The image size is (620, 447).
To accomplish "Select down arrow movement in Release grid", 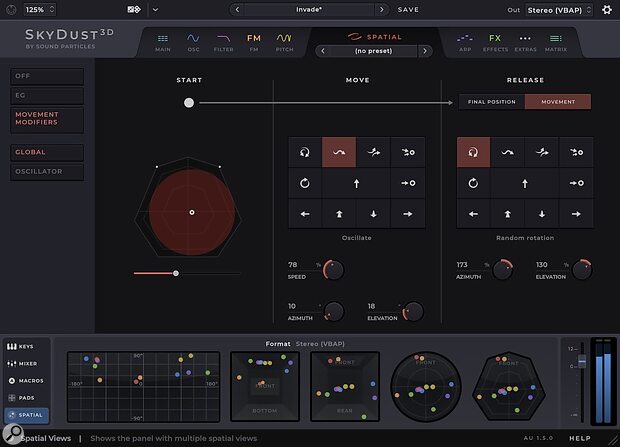I will 542,214.
